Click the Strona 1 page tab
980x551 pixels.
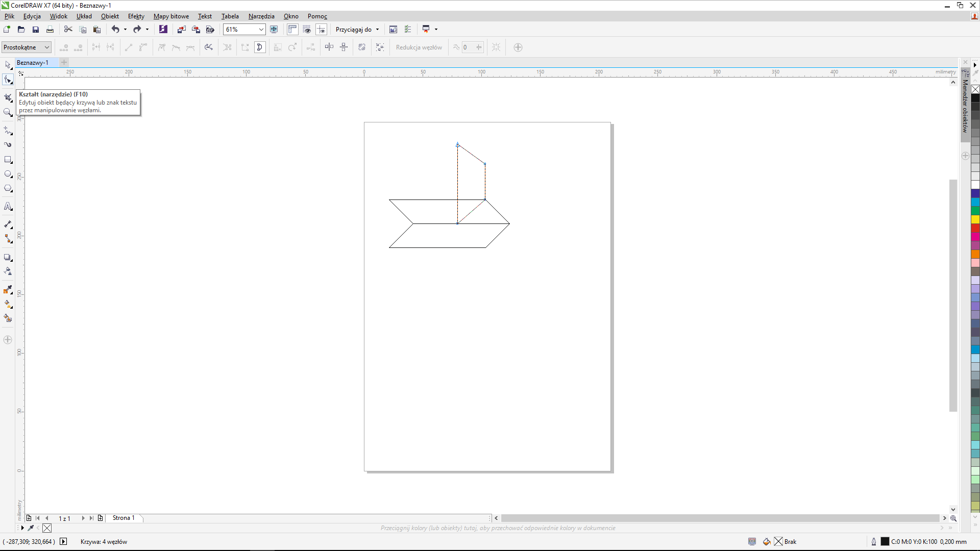[124, 518]
